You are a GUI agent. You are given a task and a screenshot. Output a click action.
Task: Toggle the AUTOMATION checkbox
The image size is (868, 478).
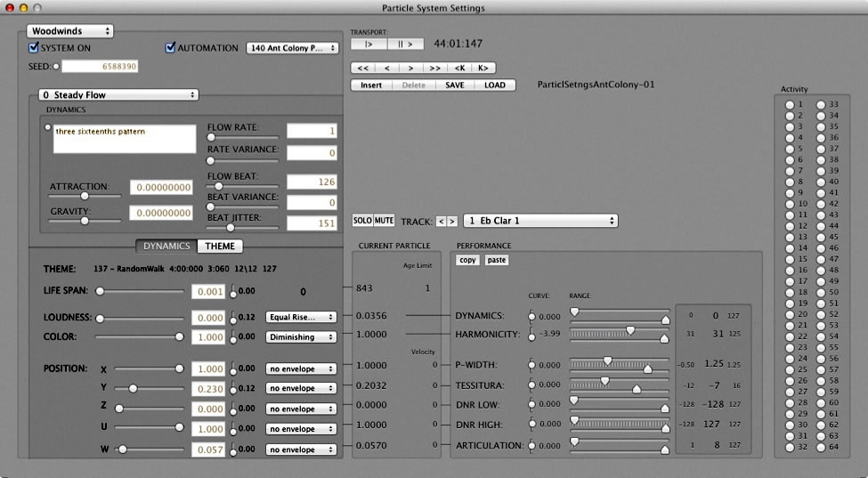[x=171, y=47]
